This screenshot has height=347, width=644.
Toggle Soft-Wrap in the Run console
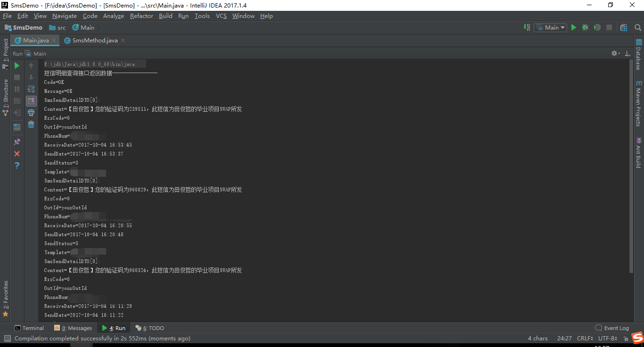(x=31, y=89)
